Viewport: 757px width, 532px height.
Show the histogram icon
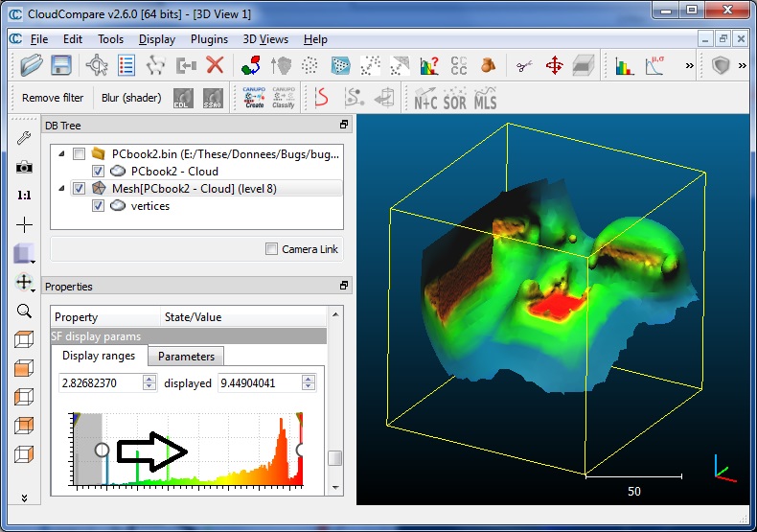pyautogui.click(x=624, y=64)
